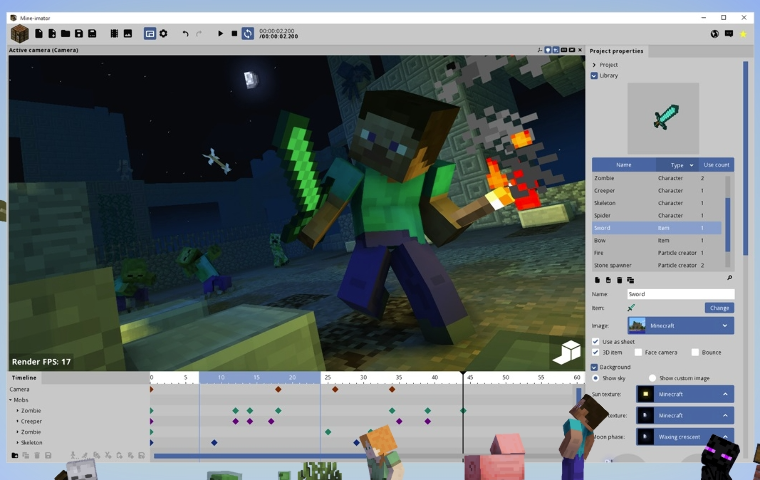Click the Undo arrow
This screenshot has width=760, height=480.
click(x=185, y=34)
